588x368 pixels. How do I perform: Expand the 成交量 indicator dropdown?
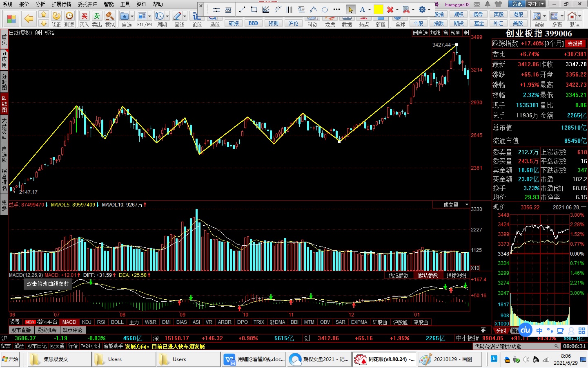click(467, 204)
